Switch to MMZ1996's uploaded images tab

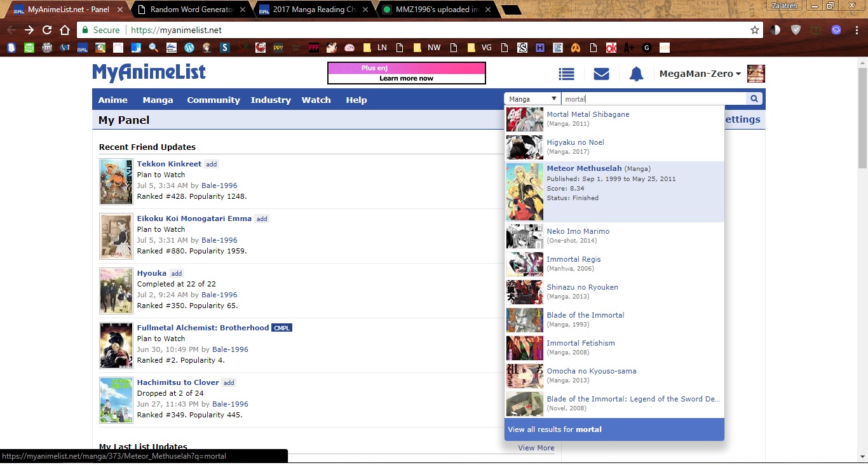(438, 10)
